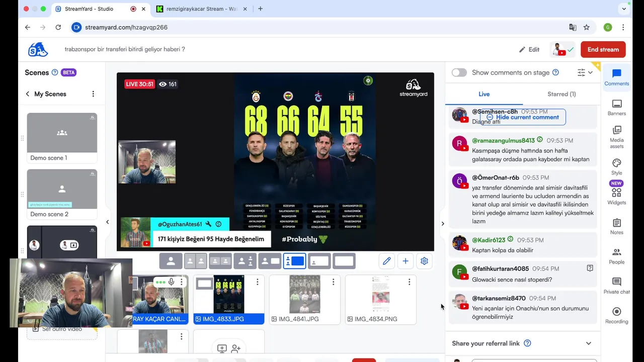Open the Comments panel in right sidebar
The height and width of the screenshot is (362, 644).
(x=617, y=77)
